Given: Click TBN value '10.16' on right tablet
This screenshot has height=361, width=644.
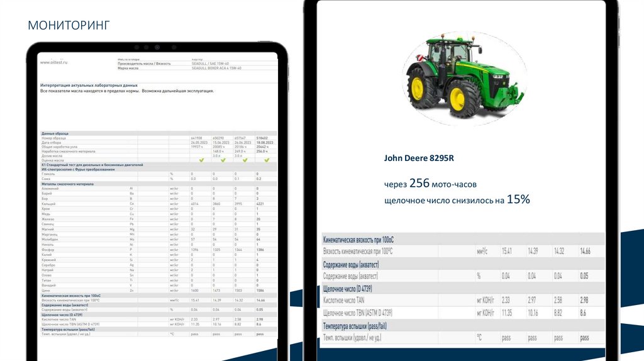Looking at the screenshot, I should 533,313.
